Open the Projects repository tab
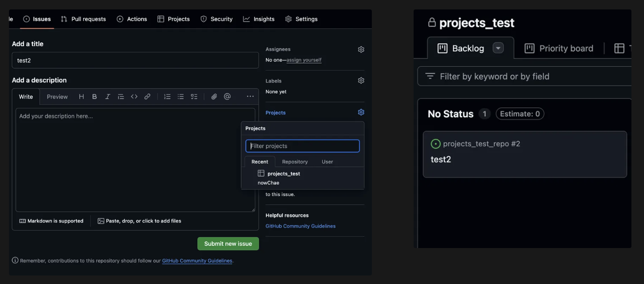This screenshot has width=644, height=284. (173, 19)
